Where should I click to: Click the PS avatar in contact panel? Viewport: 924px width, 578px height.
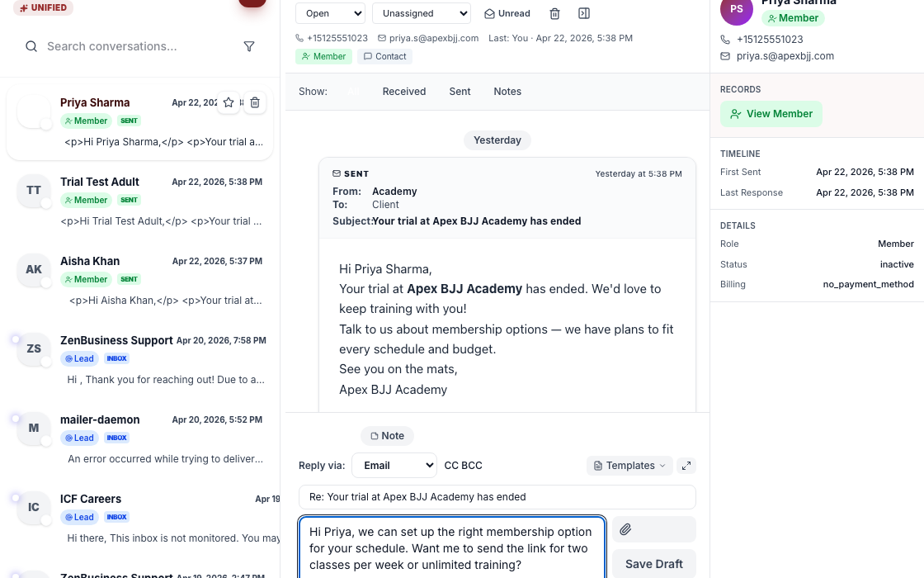[x=737, y=9]
